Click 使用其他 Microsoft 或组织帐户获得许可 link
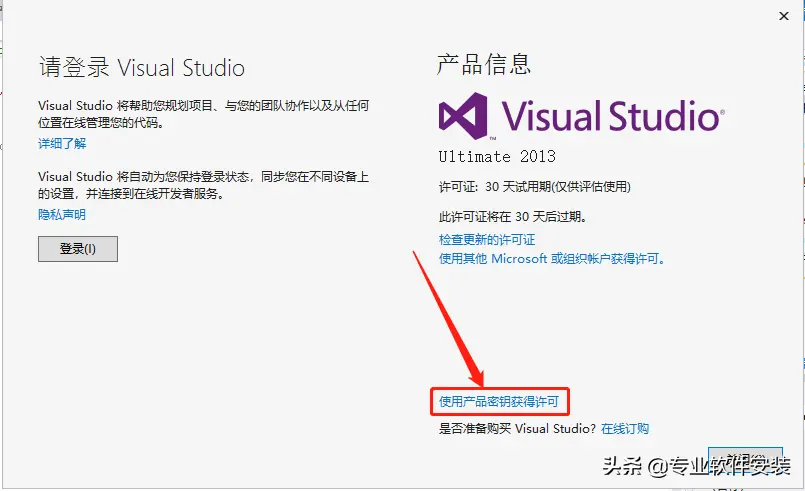 552,258
